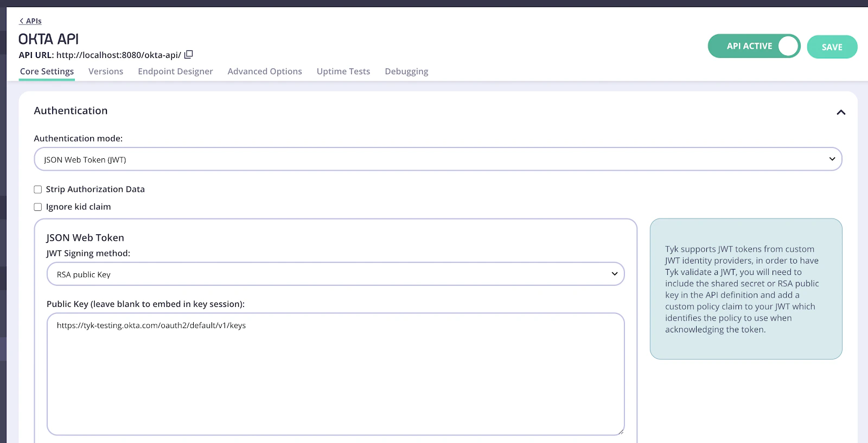
Task: Open the Core Settings tab
Action: pyautogui.click(x=47, y=72)
